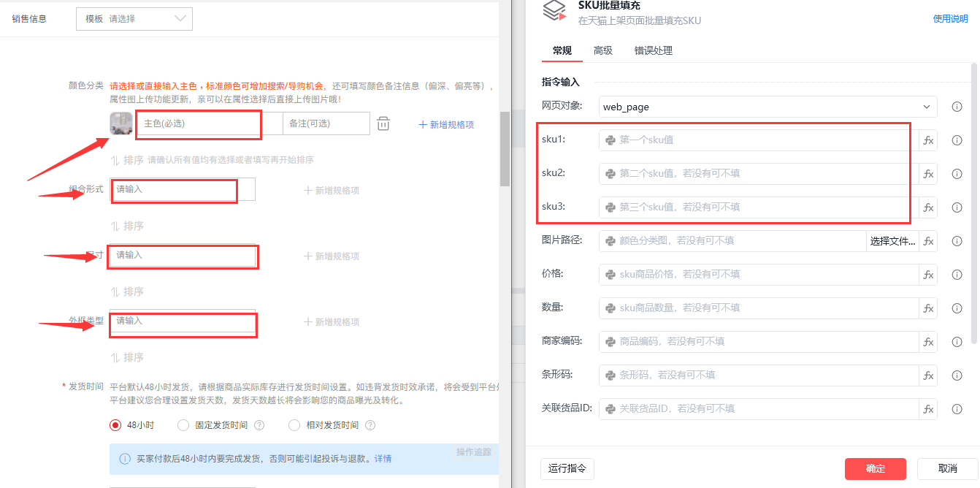Click the fx button for 关联货品ID
Viewport: 980px width, 488px height.
click(928, 409)
